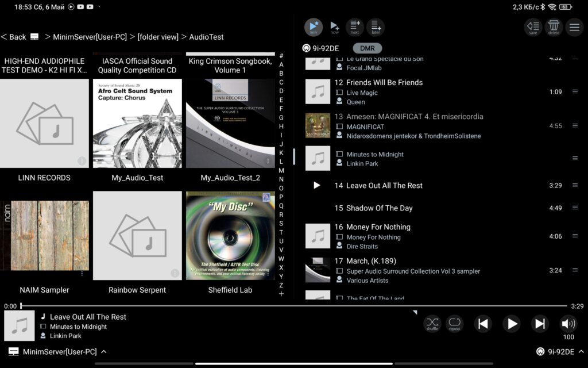Select the 9i-92DE renderer at playlist top
This screenshot has width=588, height=368.
[320, 48]
